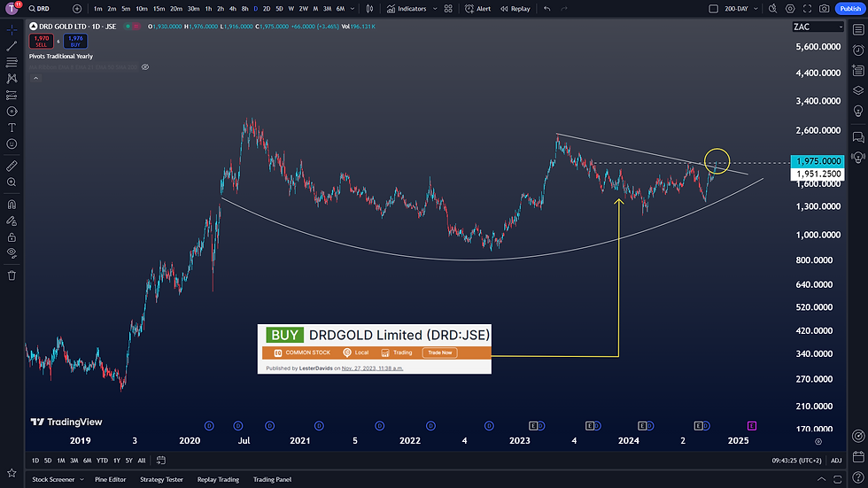This screenshot has height=488, width=868.
Task: Select the ruler measure tool
Action: pyautogui.click(x=12, y=166)
